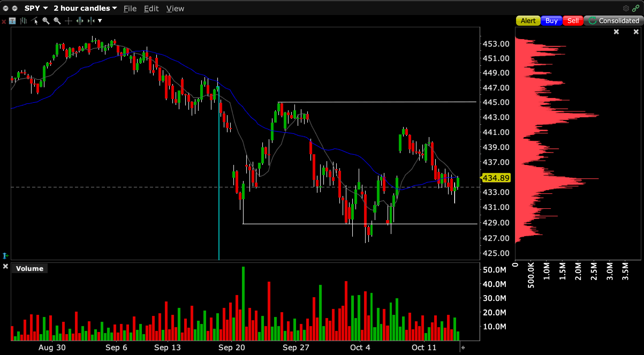
Task: Expand the toolbar overflow arrow
Action: [100, 21]
